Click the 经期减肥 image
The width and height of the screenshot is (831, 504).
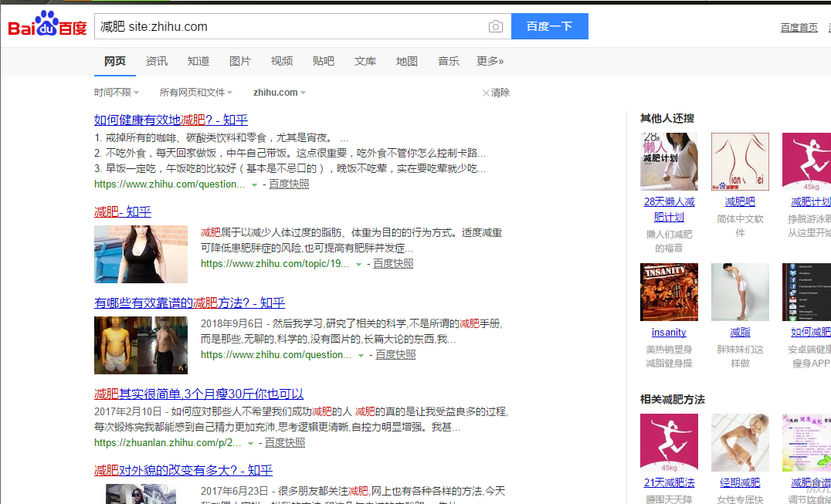click(x=740, y=442)
